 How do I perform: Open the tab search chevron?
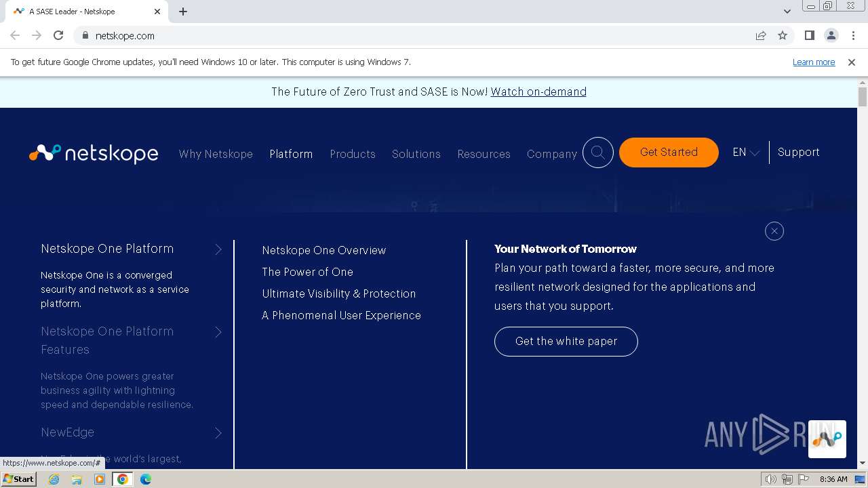pyautogui.click(x=787, y=12)
